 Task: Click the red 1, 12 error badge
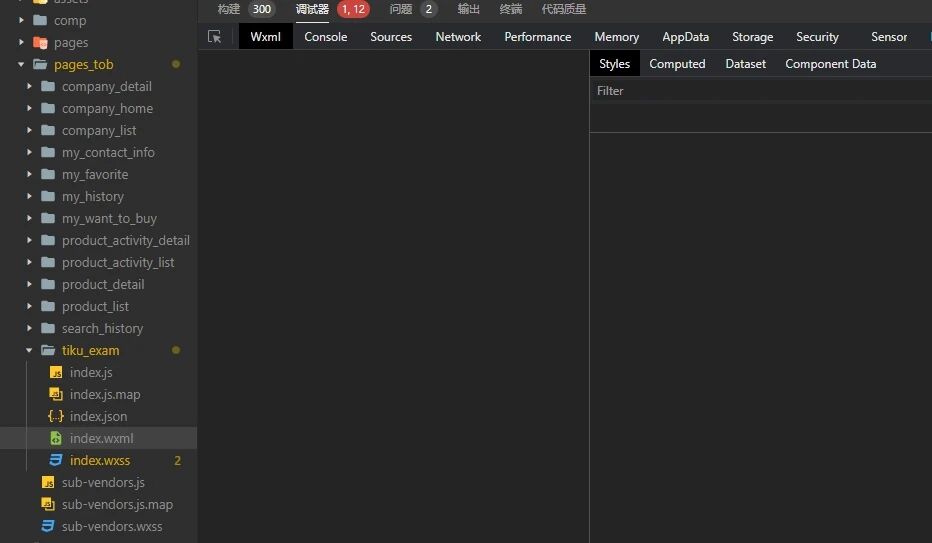point(353,9)
